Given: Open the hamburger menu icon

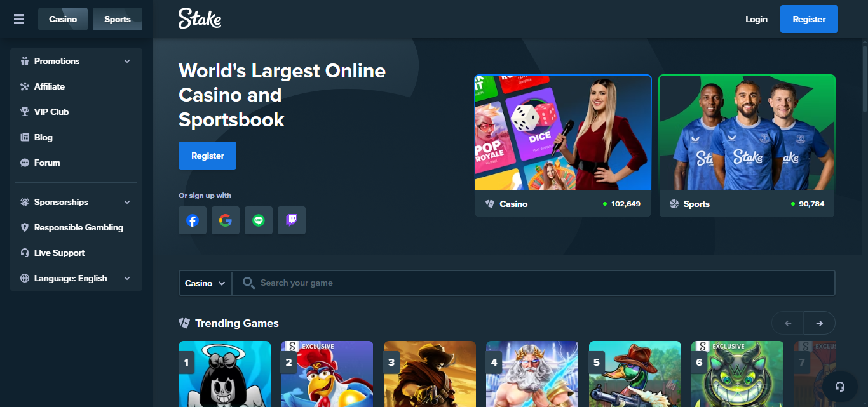Looking at the screenshot, I should point(19,19).
